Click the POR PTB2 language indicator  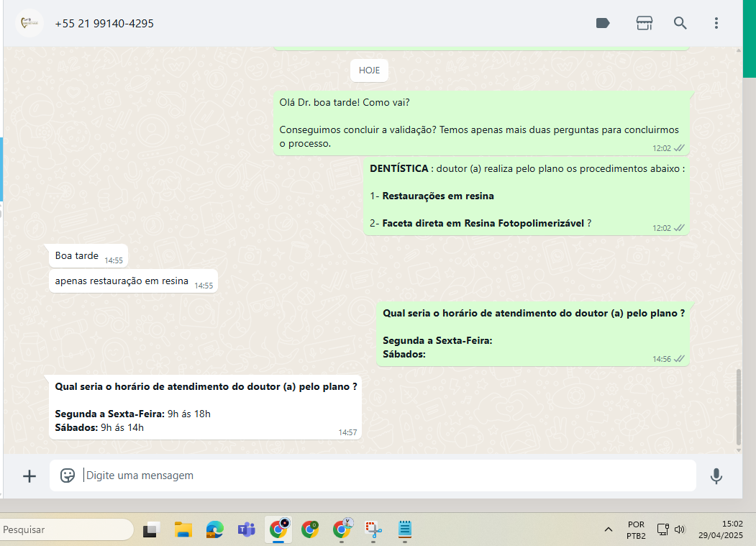point(636,530)
